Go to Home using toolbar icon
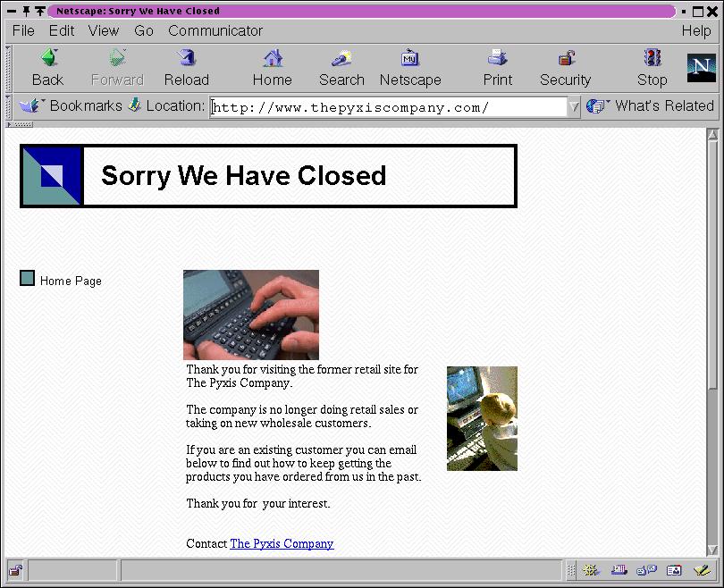Screen dimensions: 724x588 pyautogui.click(x=272, y=68)
